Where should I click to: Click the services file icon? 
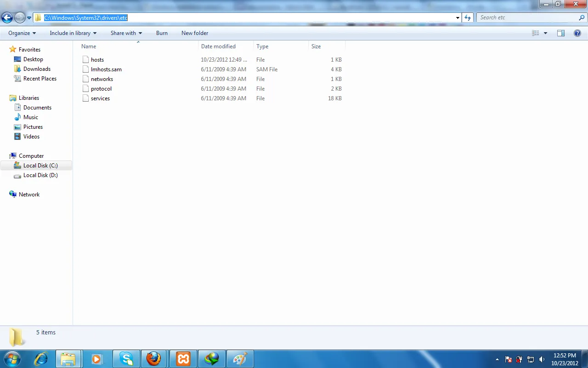85,98
